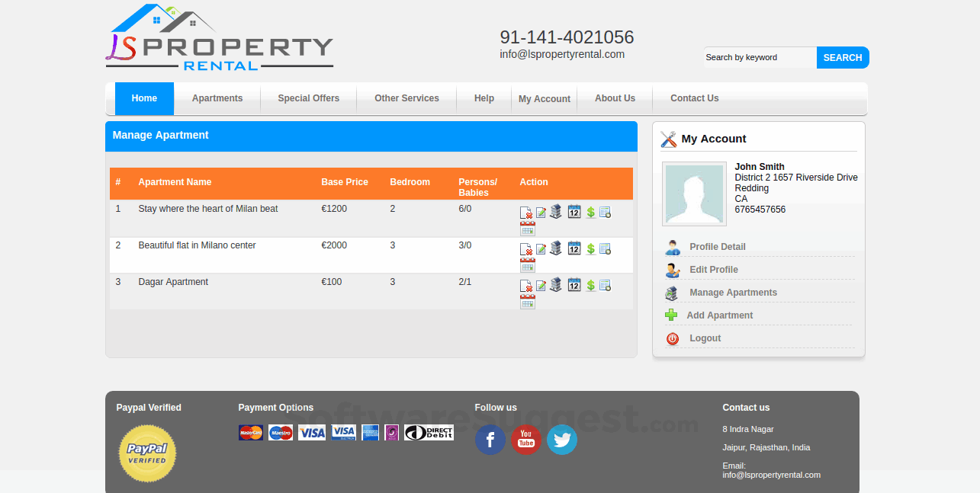Click 'Stay where the heart of Milan beat' name

coord(208,209)
